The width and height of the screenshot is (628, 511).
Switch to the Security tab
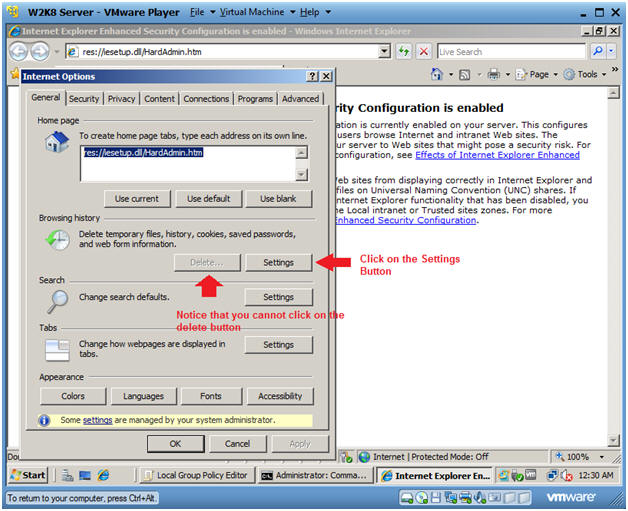(84, 99)
